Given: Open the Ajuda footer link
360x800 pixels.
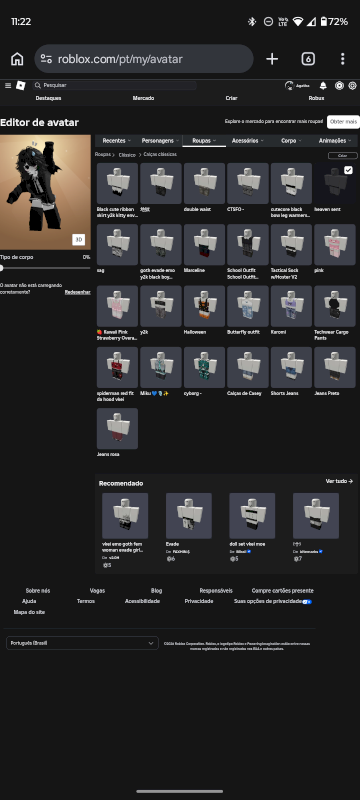Looking at the screenshot, I should [x=29, y=602].
